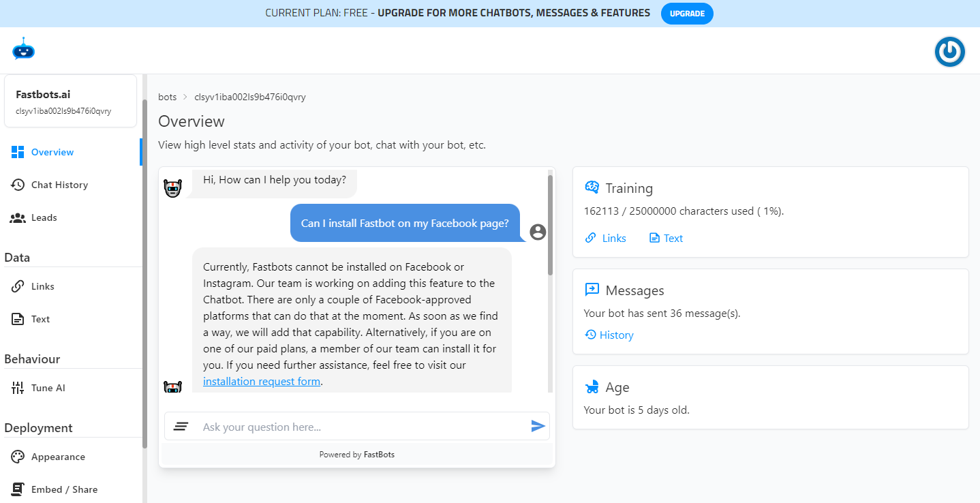Click the breadcrumb chevron separator
The height and width of the screenshot is (503, 980).
(185, 97)
